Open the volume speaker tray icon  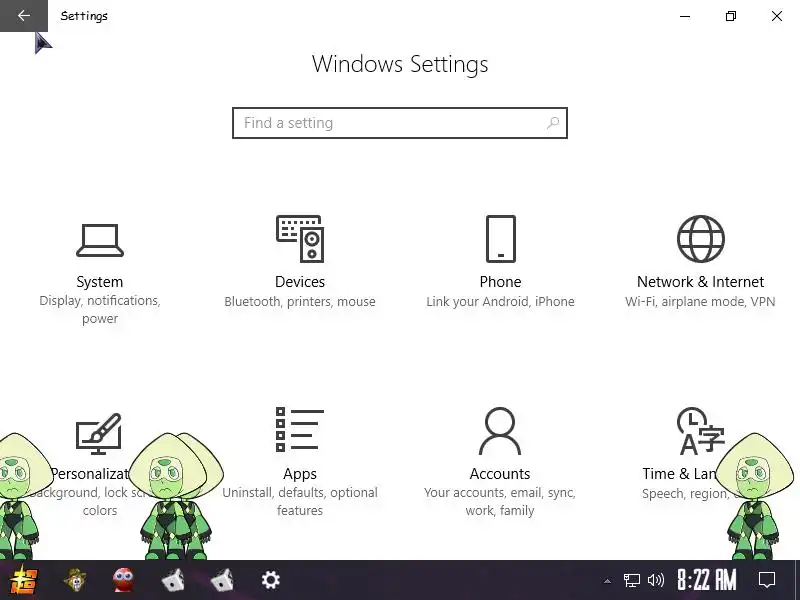coord(656,580)
